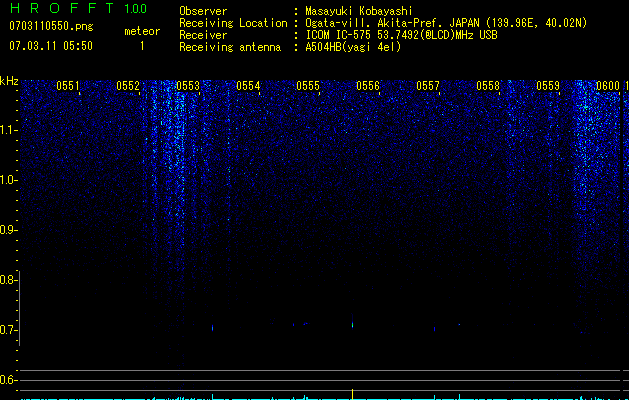The width and height of the screenshot is (629, 400).
Task: Click the HROFFT 1.0.0 title text
Action: [79, 8]
